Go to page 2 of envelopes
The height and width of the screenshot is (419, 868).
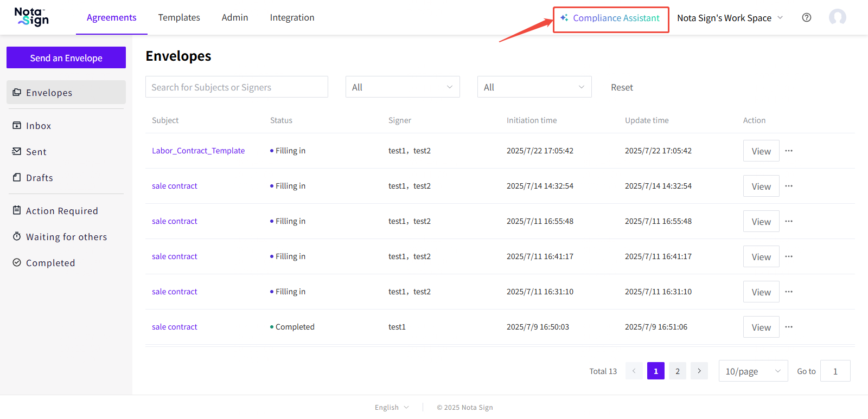pos(677,371)
